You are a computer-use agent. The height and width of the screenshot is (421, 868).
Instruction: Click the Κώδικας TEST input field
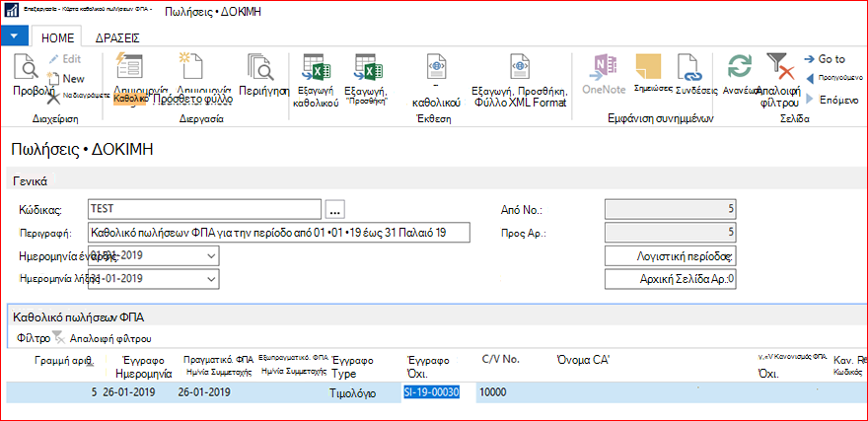[204, 209]
